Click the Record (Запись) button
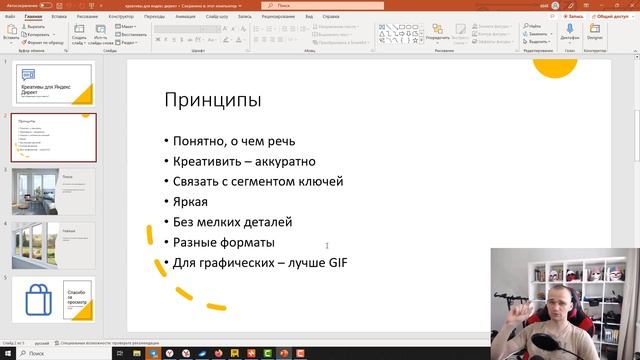 (573, 16)
